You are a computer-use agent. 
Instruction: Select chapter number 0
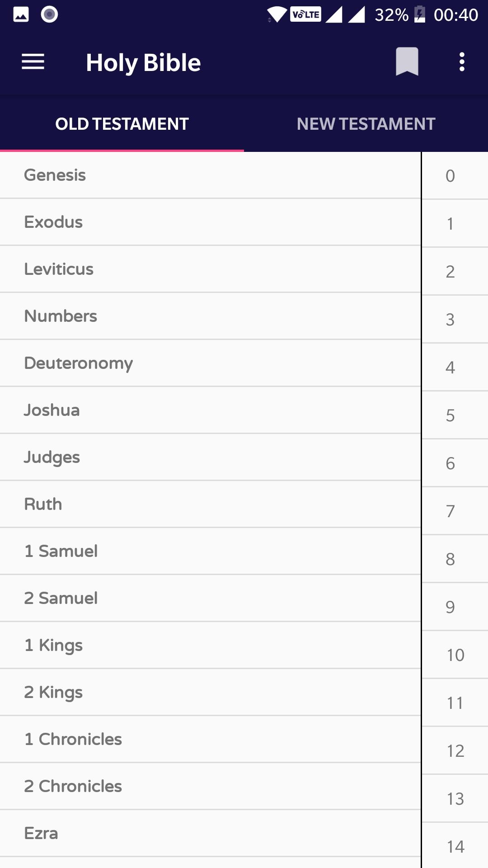click(x=450, y=176)
